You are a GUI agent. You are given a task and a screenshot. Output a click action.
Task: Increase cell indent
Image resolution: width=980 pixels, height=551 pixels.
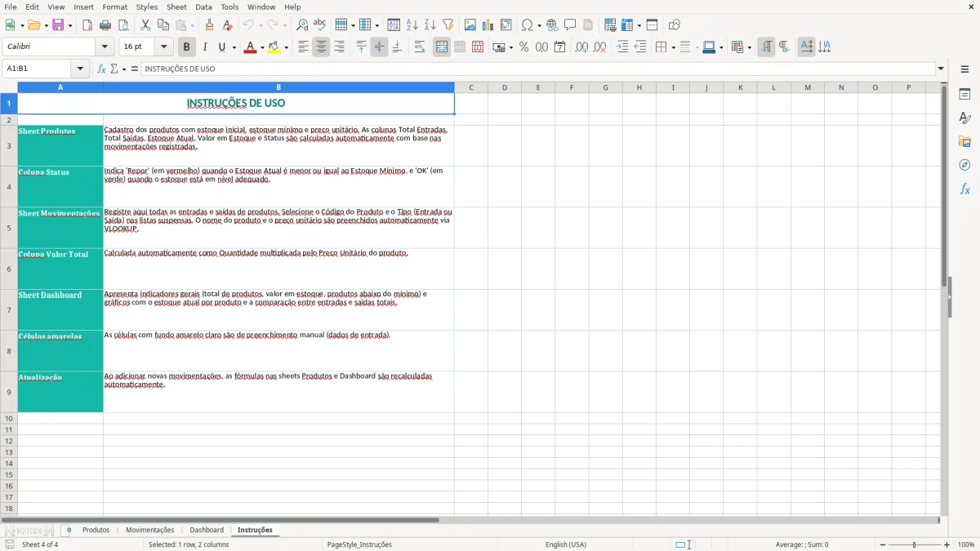coord(622,47)
